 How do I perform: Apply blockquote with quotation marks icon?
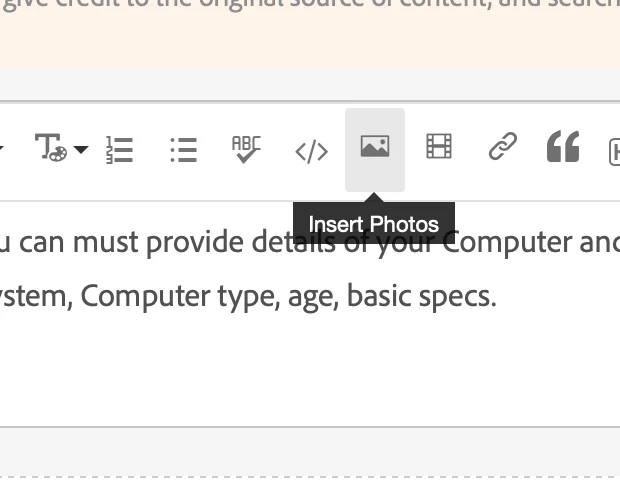[563, 146]
